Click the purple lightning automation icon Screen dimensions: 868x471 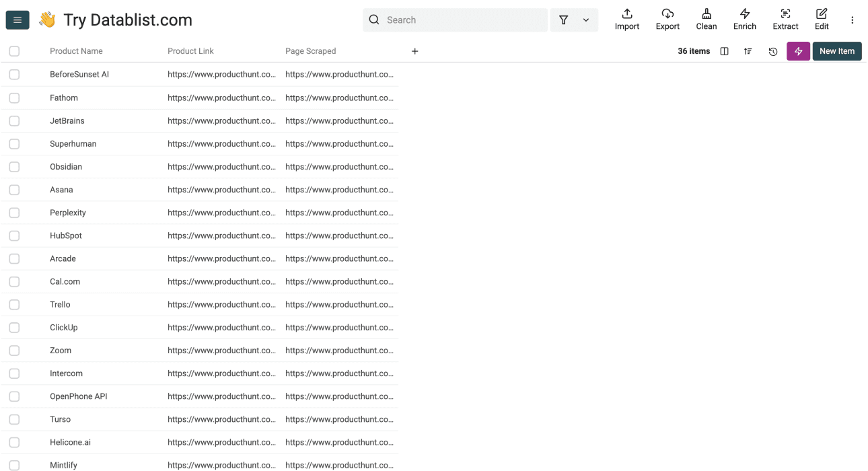798,51
